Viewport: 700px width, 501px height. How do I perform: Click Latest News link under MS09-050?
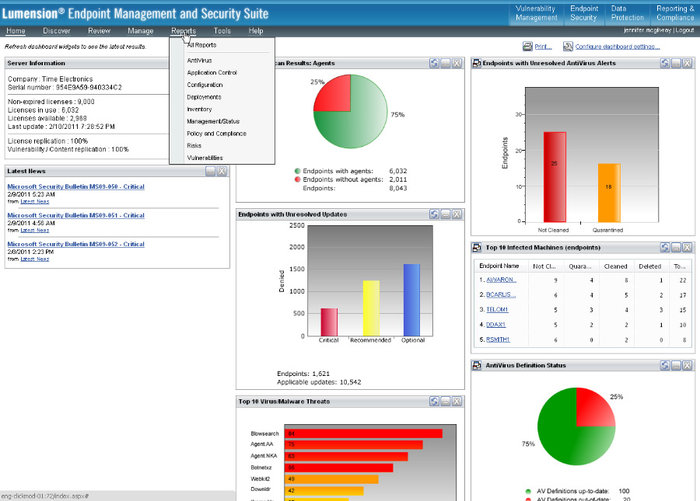click(x=35, y=202)
